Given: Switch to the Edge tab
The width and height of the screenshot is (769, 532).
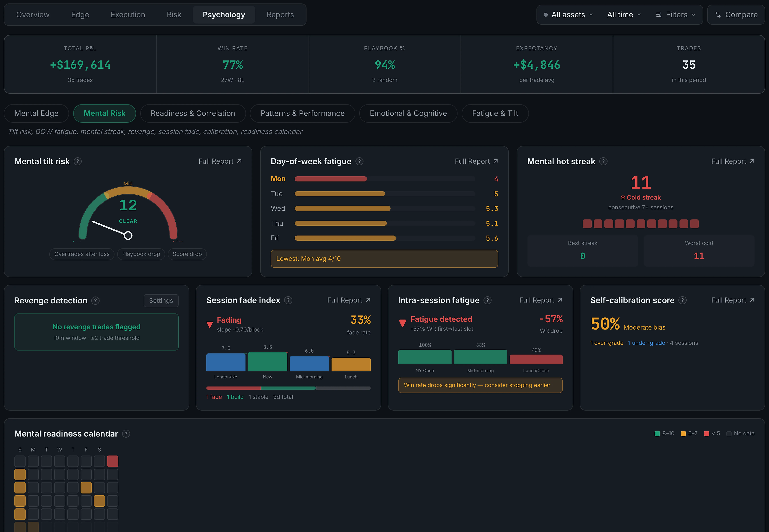Looking at the screenshot, I should [80, 15].
